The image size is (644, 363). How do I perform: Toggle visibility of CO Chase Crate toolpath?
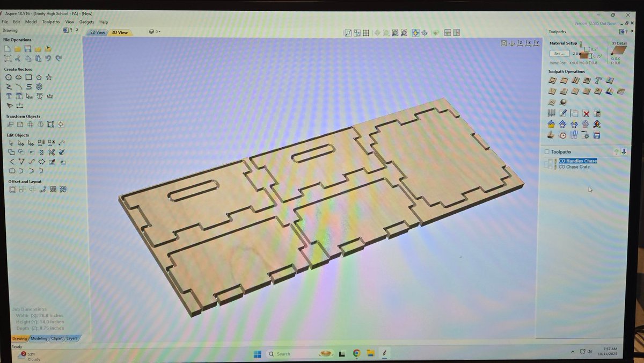pyautogui.click(x=549, y=167)
